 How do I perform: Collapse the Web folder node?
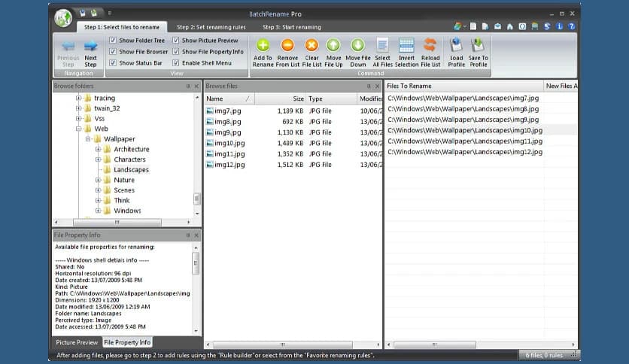(78, 129)
